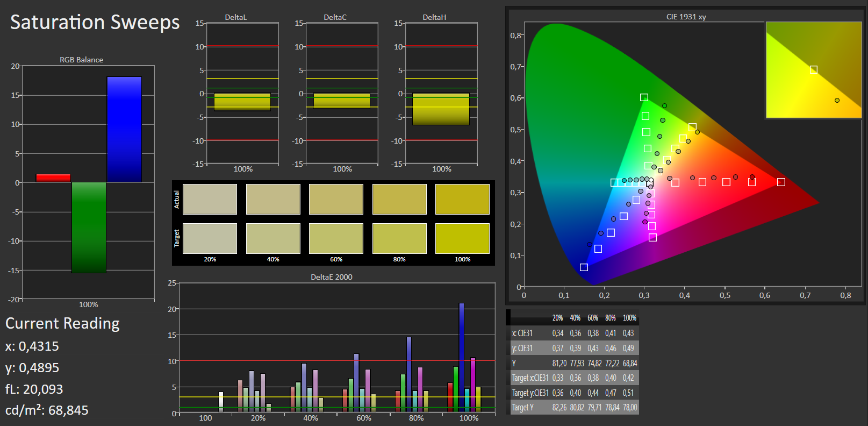Click the white bar above 100 in DeltaE 2000
The width and height of the screenshot is (868, 426).
pos(220,402)
